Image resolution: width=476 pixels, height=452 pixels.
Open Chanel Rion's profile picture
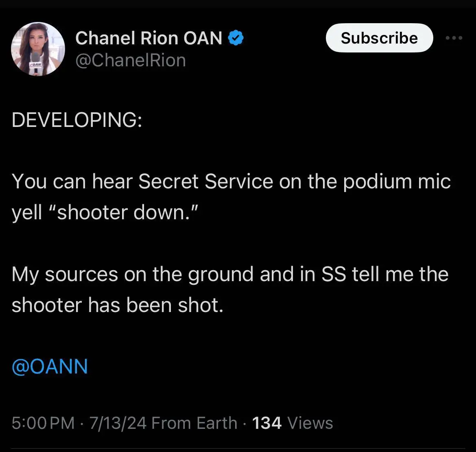coord(37,49)
